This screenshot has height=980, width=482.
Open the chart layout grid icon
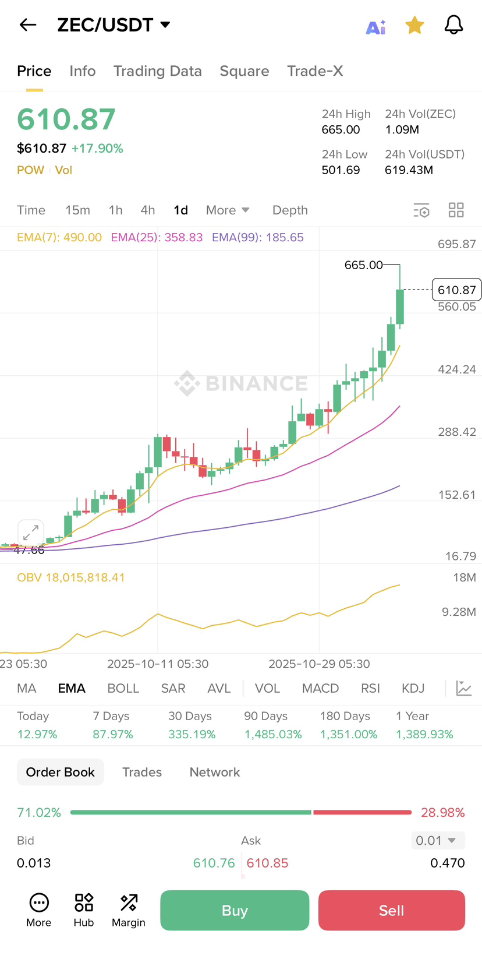tap(456, 210)
